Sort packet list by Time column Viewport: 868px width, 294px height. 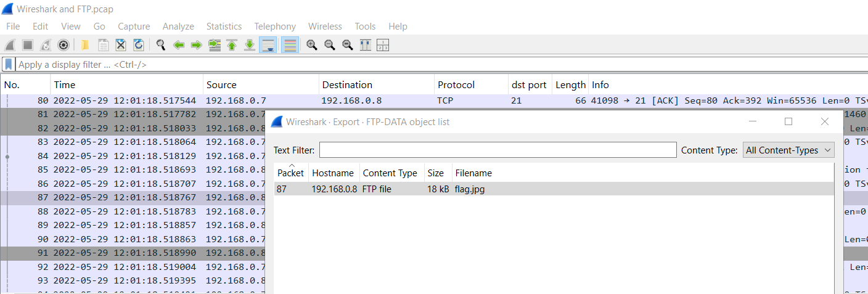point(126,85)
